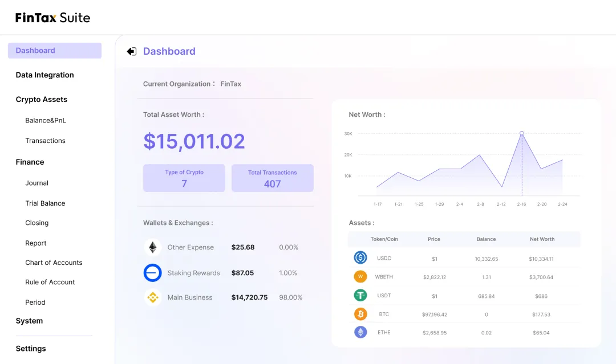The height and width of the screenshot is (364, 616).
Task: Expand the System sidebar section
Action: [x=29, y=321]
